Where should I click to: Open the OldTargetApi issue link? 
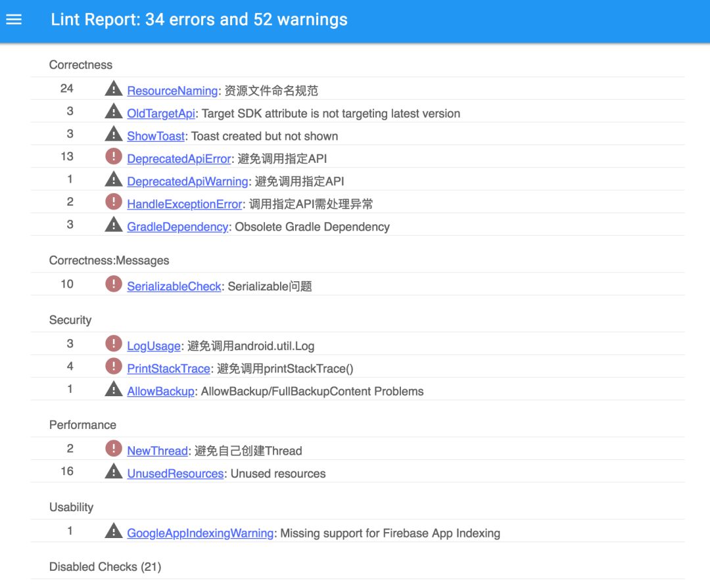[x=160, y=113]
